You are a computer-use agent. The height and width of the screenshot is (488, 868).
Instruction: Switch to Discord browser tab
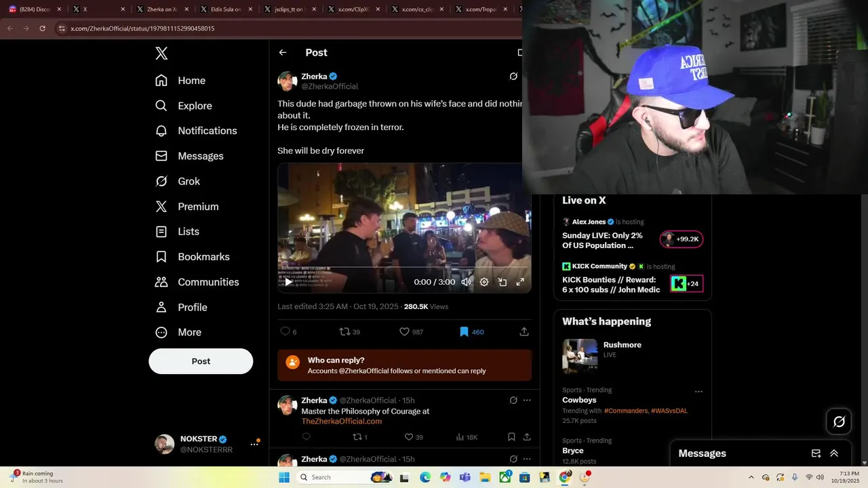click(34, 9)
